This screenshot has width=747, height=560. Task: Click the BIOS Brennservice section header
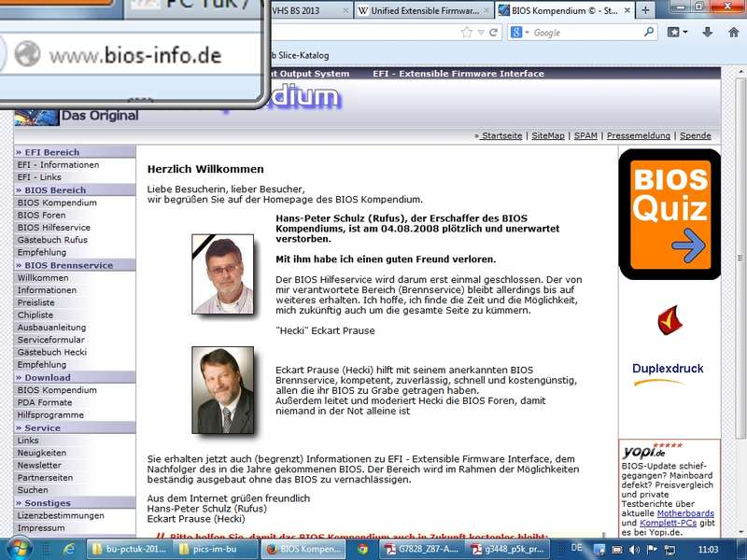tap(75, 265)
